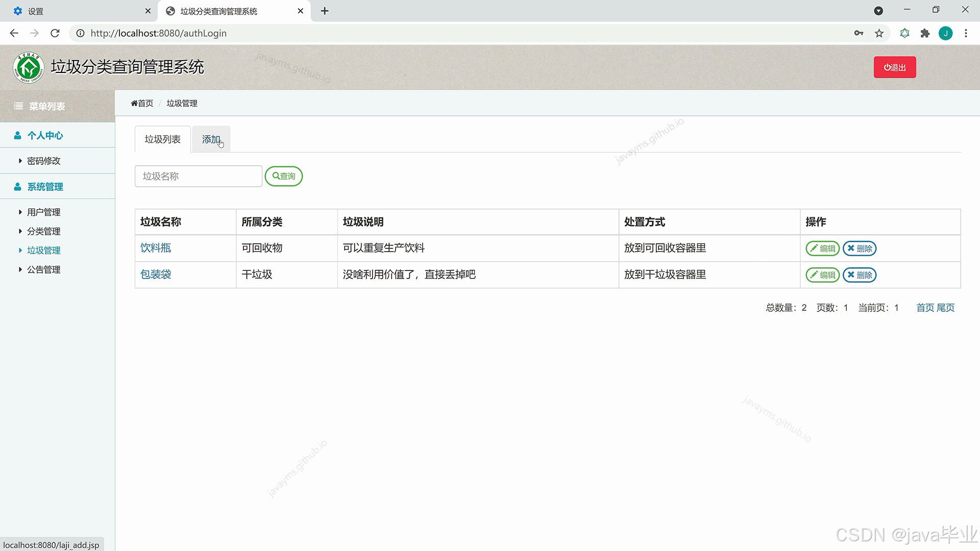Screen dimensions: 980x551
Task: Open 分类管理 in sidebar
Action: 43,231
